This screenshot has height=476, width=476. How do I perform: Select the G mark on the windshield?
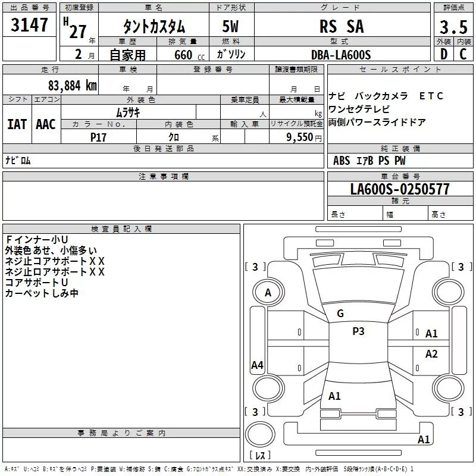340,313
